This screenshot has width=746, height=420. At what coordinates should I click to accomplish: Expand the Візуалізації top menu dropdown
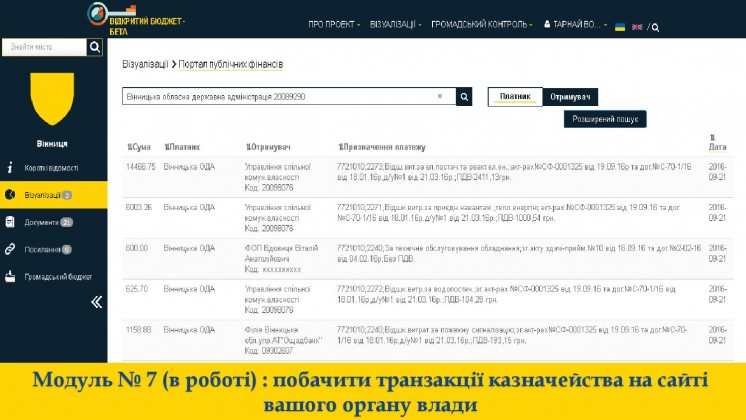click(395, 24)
